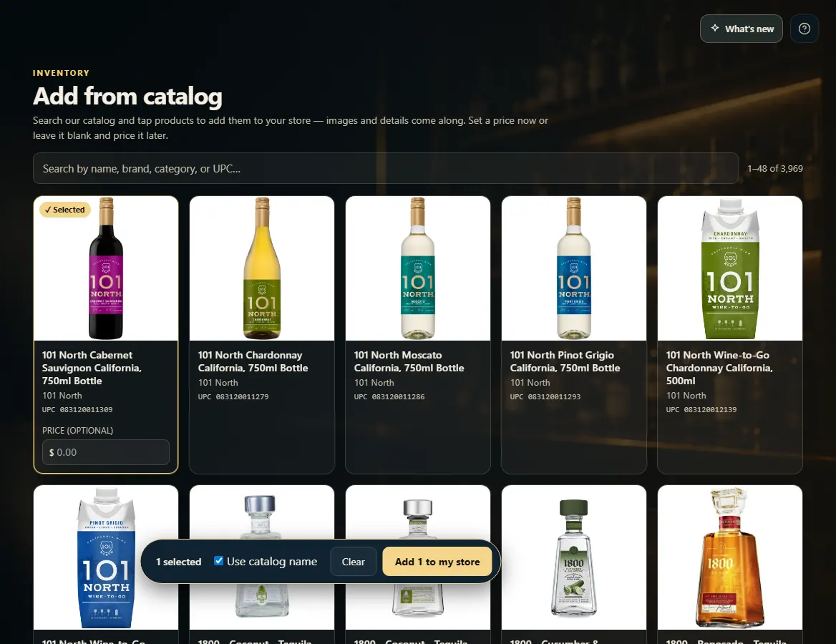Click the Cabernet Sauvignon price input

pos(105,452)
